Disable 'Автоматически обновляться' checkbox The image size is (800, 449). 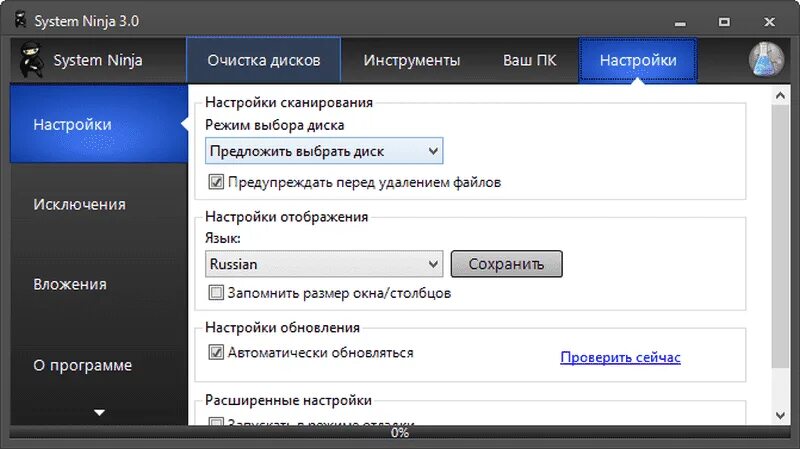(x=216, y=353)
